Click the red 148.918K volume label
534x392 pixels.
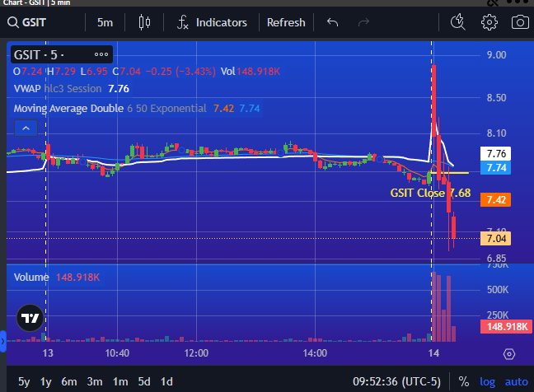click(506, 327)
